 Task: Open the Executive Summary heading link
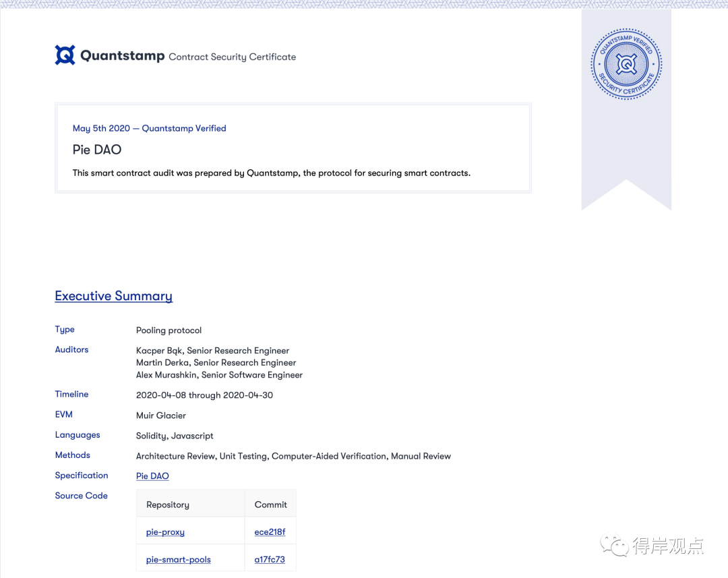tap(114, 296)
